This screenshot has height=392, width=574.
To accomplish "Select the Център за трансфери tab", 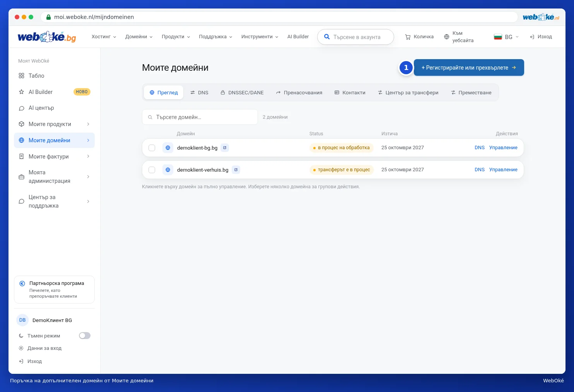I will [408, 93].
